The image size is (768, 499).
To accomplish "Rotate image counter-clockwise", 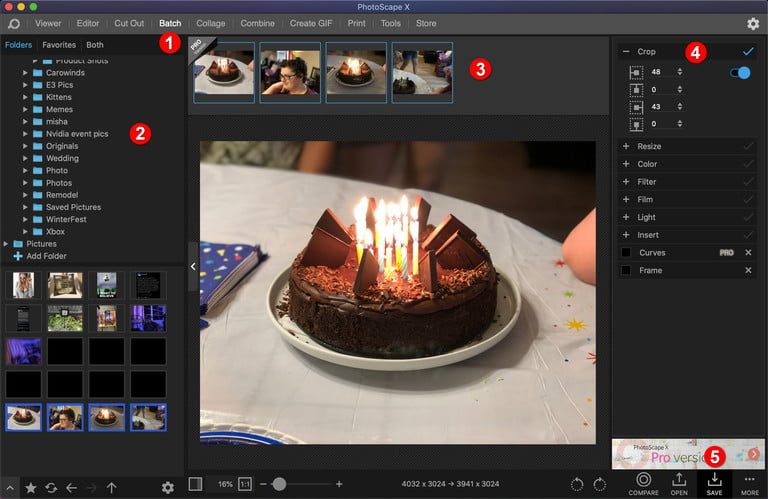I will click(577, 484).
